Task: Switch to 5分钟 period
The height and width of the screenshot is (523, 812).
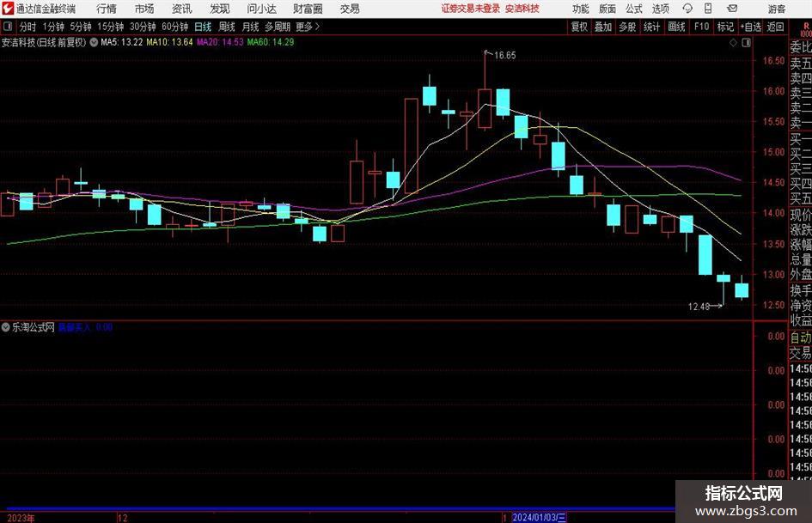Action: tap(81, 27)
